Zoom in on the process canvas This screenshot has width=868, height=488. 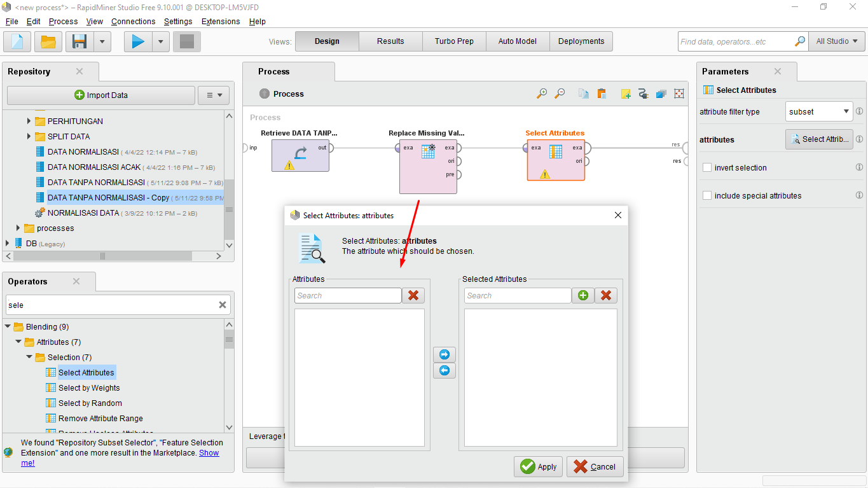click(542, 94)
